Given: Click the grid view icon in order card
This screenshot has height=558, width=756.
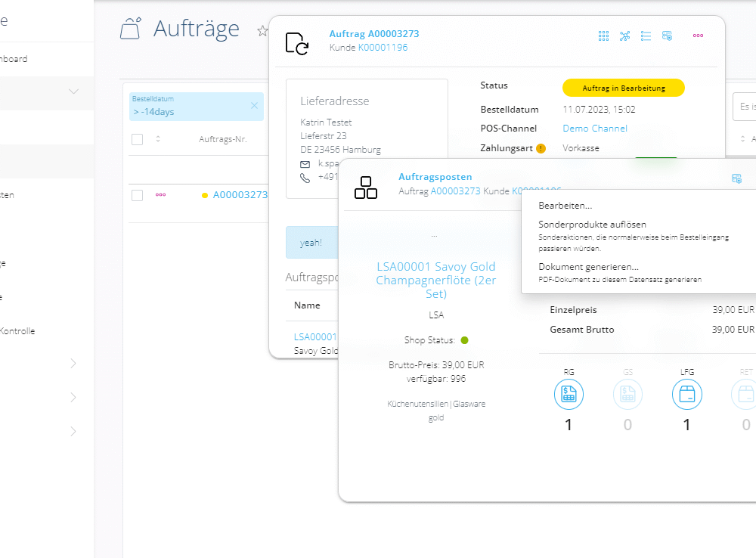Looking at the screenshot, I should click(x=603, y=36).
